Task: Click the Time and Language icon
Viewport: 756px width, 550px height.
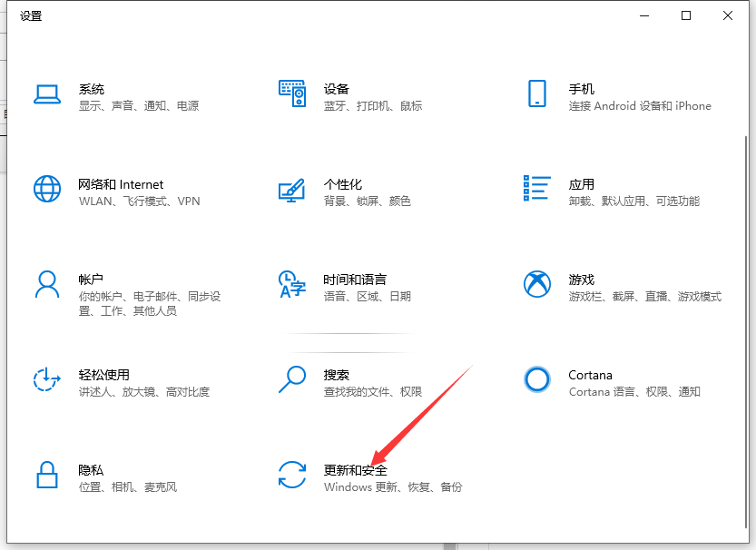Action: tap(292, 284)
